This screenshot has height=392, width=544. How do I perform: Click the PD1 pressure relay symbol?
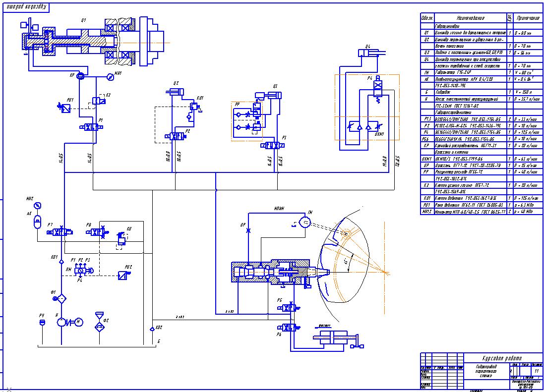point(64,108)
